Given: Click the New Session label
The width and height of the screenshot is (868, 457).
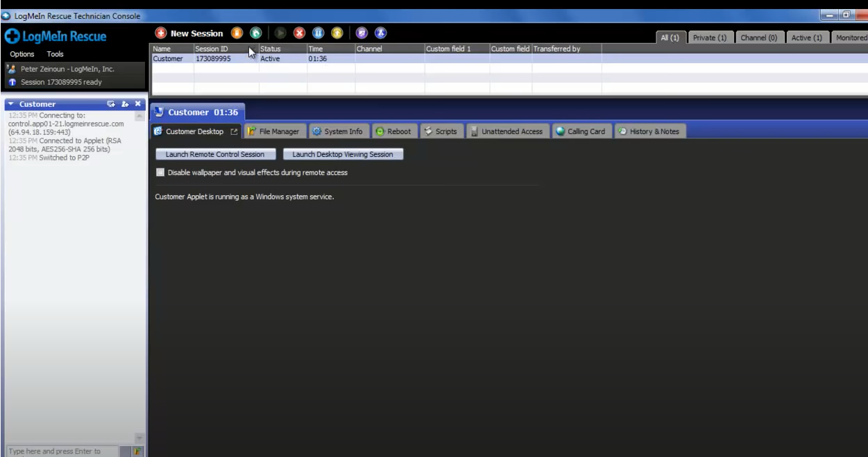Looking at the screenshot, I should (x=197, y=33).
